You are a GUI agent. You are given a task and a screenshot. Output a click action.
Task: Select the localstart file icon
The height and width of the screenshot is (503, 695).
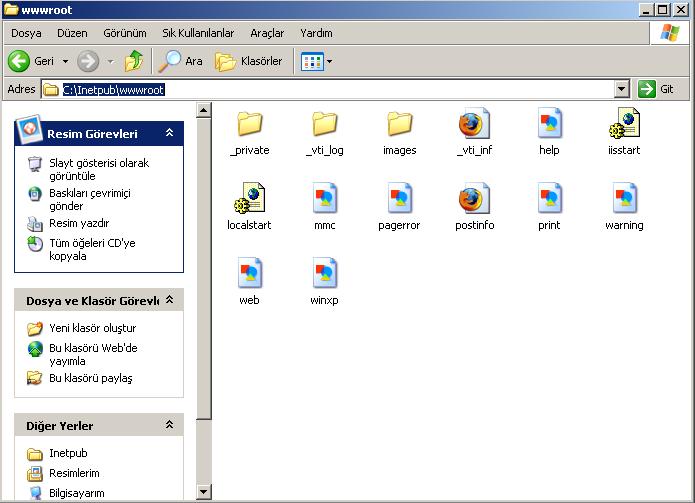click(250, 199)
